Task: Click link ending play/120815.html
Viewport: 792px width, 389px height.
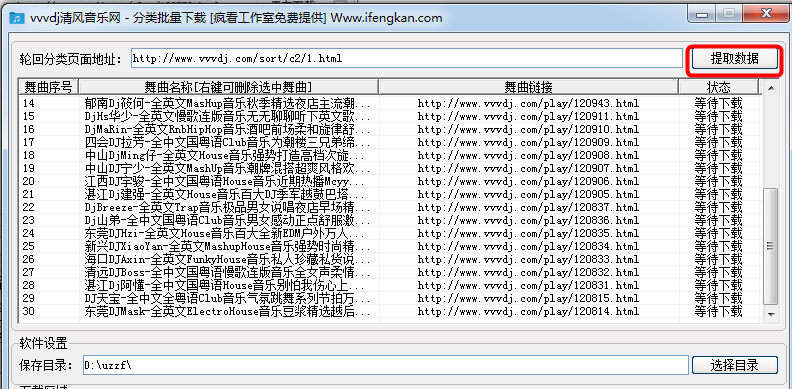Action: point(528,299)
